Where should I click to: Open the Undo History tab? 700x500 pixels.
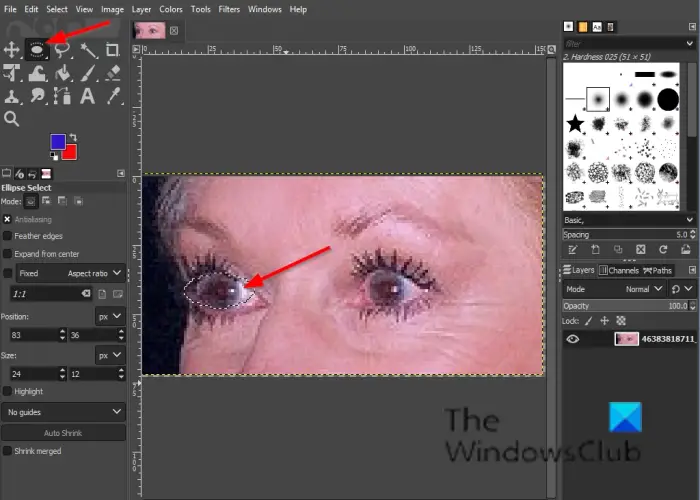[x=32, y=174]
